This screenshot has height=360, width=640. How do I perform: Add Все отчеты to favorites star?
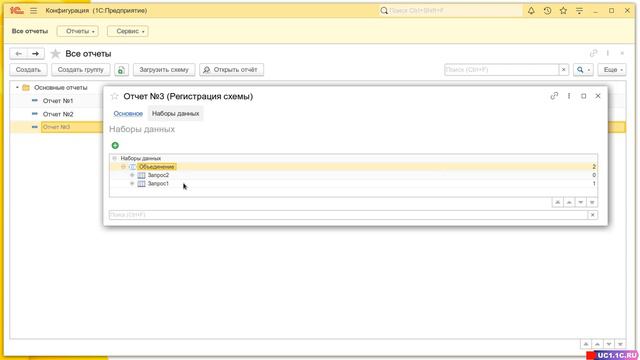tap(55, 53)
